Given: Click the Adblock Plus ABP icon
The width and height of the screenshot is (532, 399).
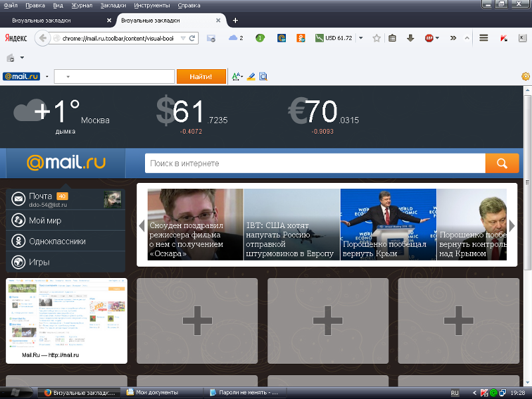Looking at the screenshot, I should click(429, 38).
